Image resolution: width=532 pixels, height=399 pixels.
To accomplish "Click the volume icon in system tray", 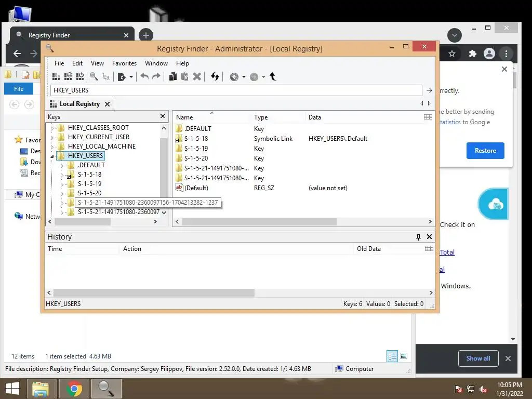I will (483, 389).
